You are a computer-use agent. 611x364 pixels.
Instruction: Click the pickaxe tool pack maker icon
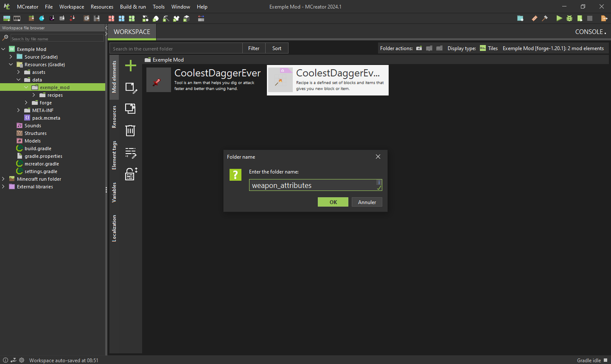[166, 19]
